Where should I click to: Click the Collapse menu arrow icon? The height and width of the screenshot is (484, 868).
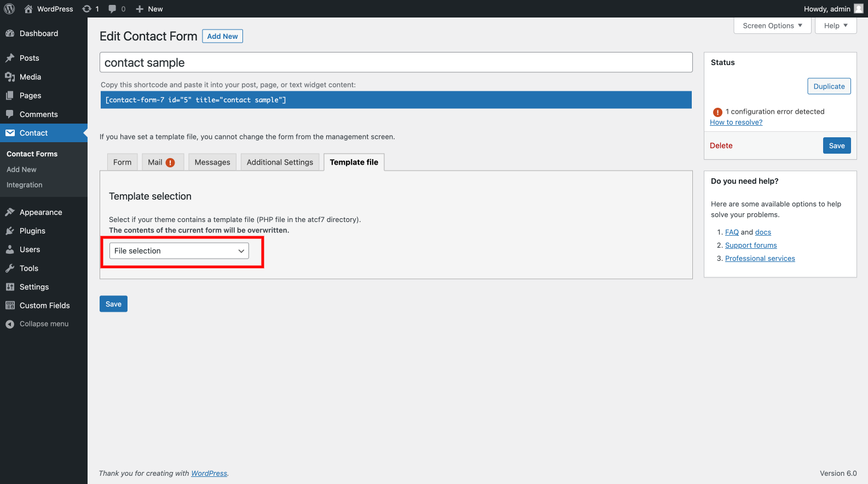pos(10,324)
